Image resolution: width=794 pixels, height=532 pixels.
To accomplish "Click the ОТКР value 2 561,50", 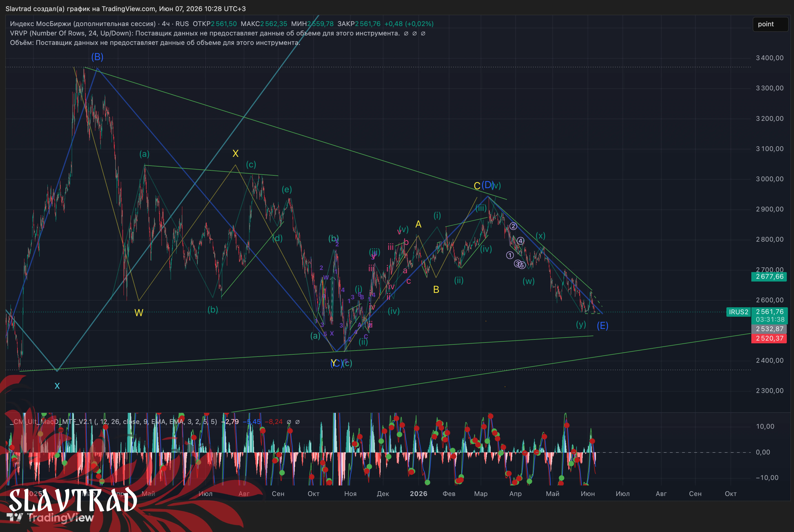I will tap(224, 24).
